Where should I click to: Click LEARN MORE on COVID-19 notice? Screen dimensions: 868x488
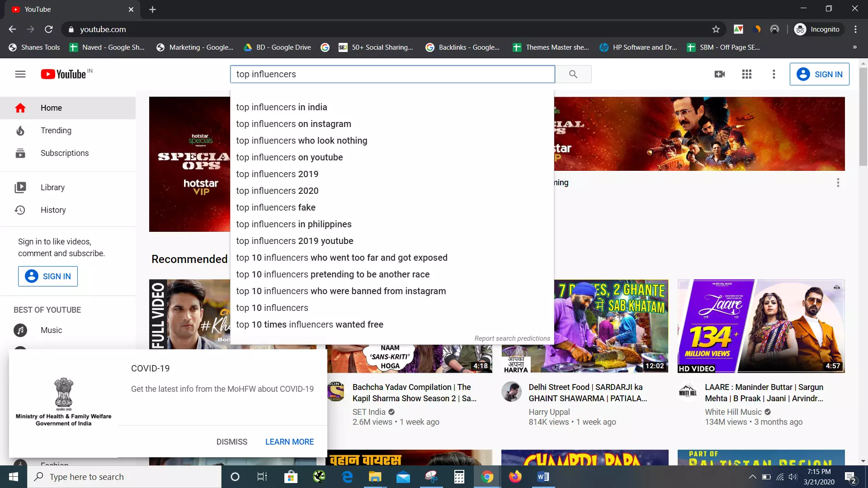289,442
